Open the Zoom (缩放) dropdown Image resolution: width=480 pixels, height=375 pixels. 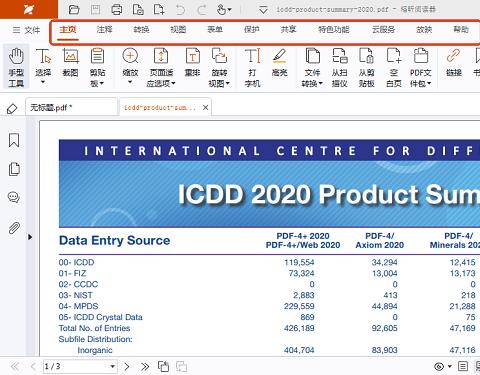pyautogui.click(x=130, y=82)
